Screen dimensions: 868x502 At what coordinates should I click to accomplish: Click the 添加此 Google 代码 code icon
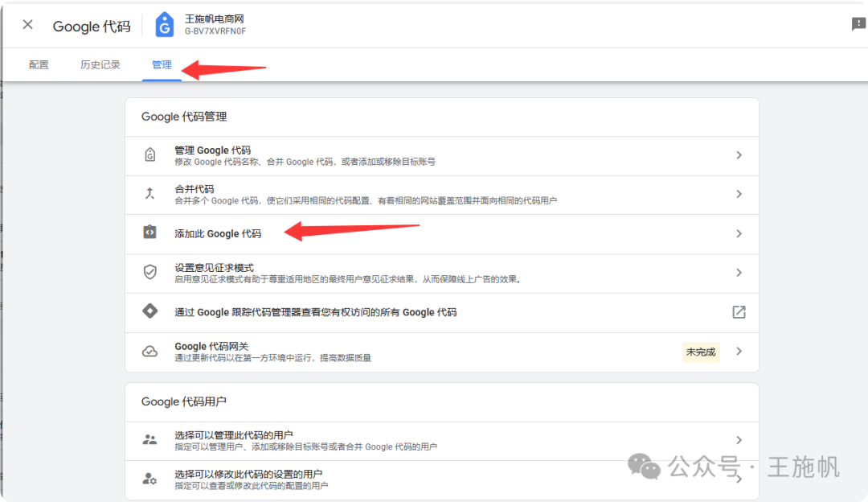click(150, 232)
